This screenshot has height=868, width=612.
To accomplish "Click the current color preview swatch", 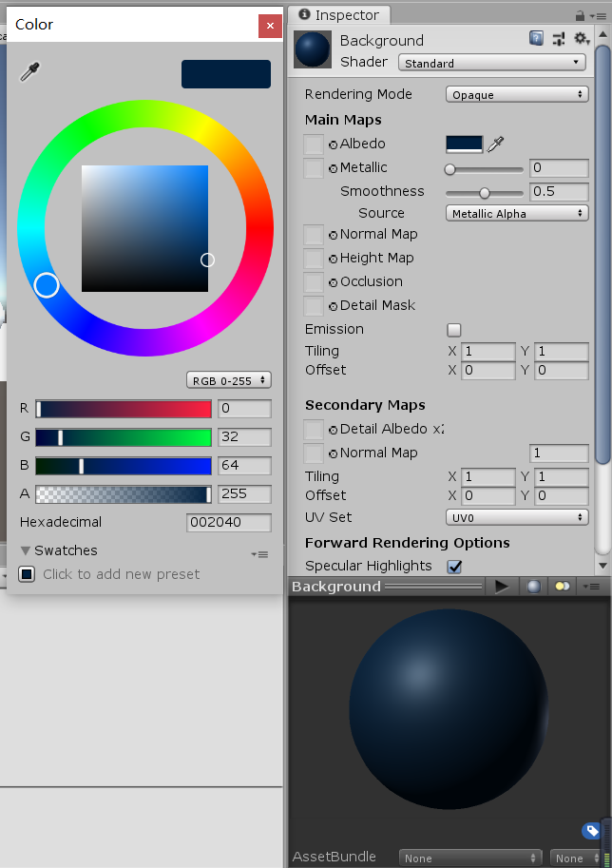I will [x=226, y=74].
